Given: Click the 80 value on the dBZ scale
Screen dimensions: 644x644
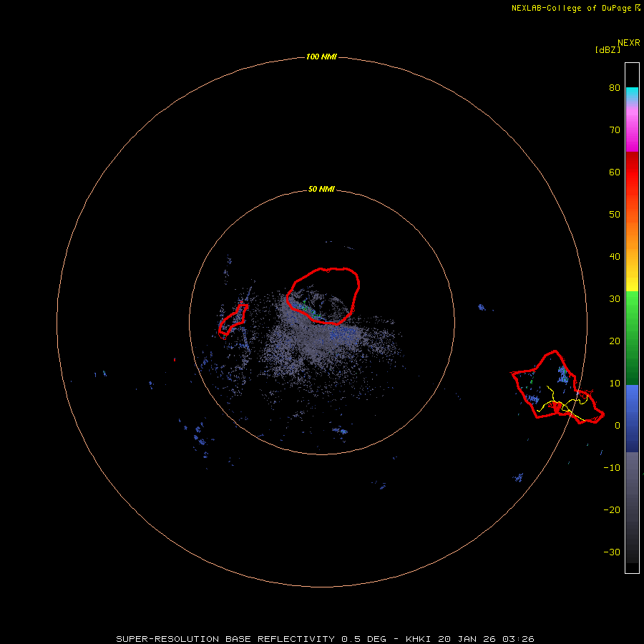Looking at the screenshot, I should tap(615, 87).
